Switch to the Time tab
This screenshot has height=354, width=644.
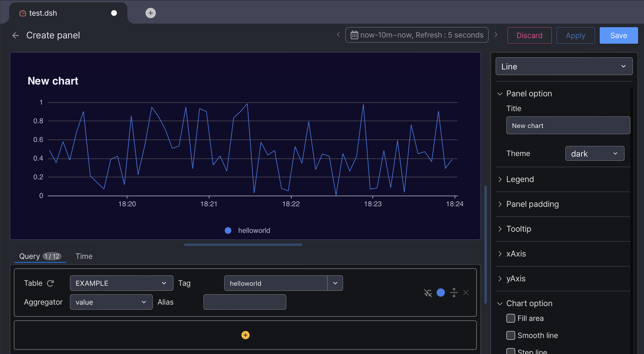click(x=84, y=256)
